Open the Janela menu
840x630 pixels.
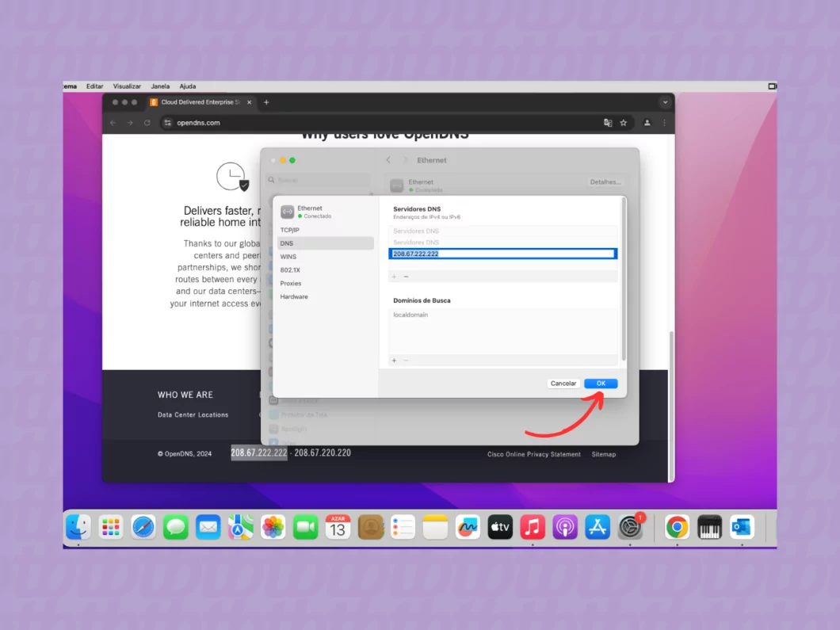[x=160, y=86]
